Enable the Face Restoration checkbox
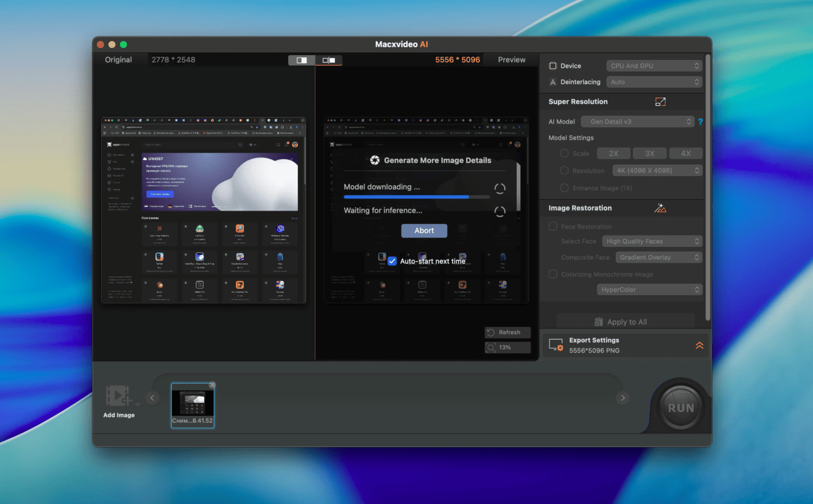 click(553, 226)
